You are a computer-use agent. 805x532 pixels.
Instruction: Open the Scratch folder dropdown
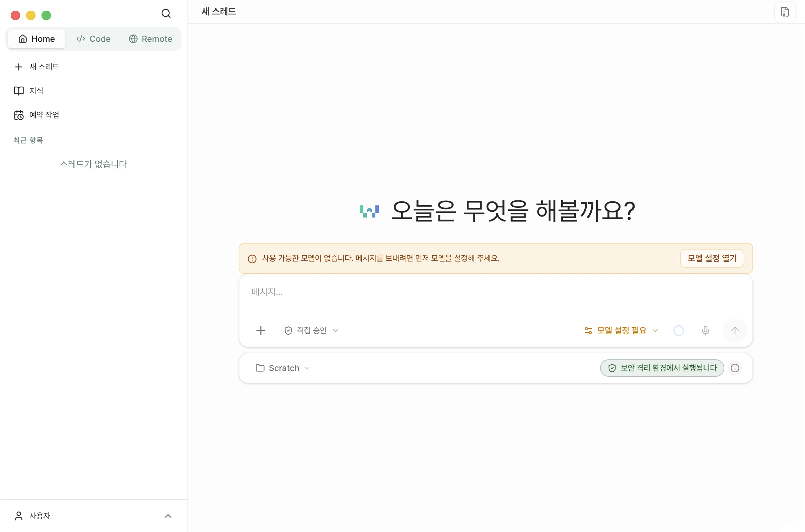[x=283, y=368]
